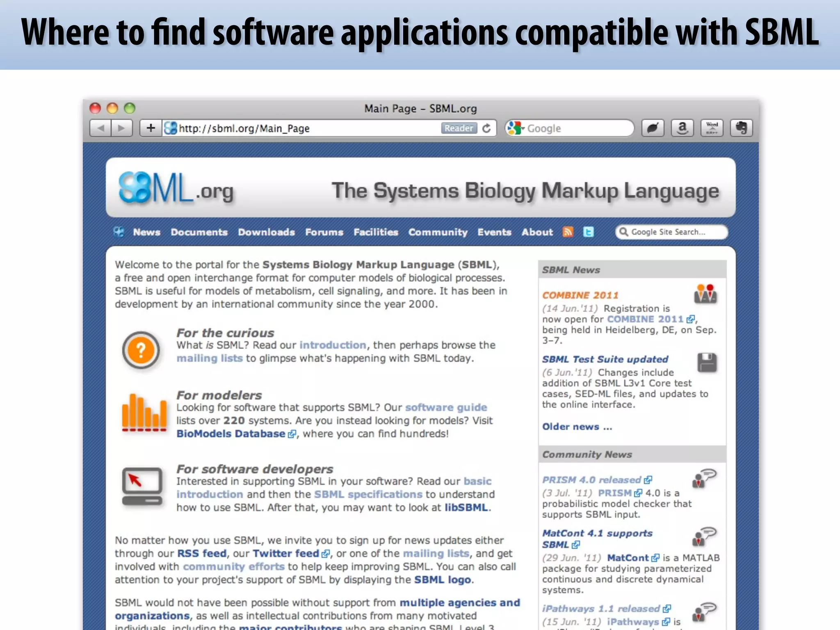Click the speech bubble icon beside iPathways news
This screenshot has height=630, width=840.
coord(704,612)
